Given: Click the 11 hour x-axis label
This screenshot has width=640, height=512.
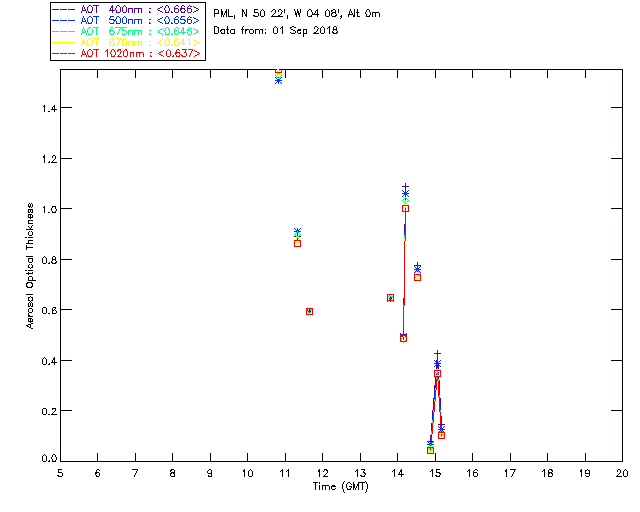Looking at the screenshot, I should point(285,473).
